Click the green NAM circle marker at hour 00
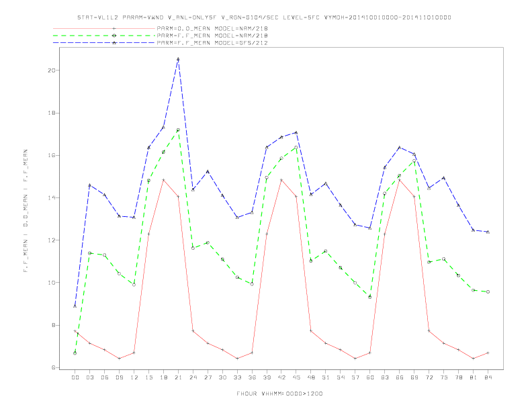532x411 pixels. (x=75, y=353)
